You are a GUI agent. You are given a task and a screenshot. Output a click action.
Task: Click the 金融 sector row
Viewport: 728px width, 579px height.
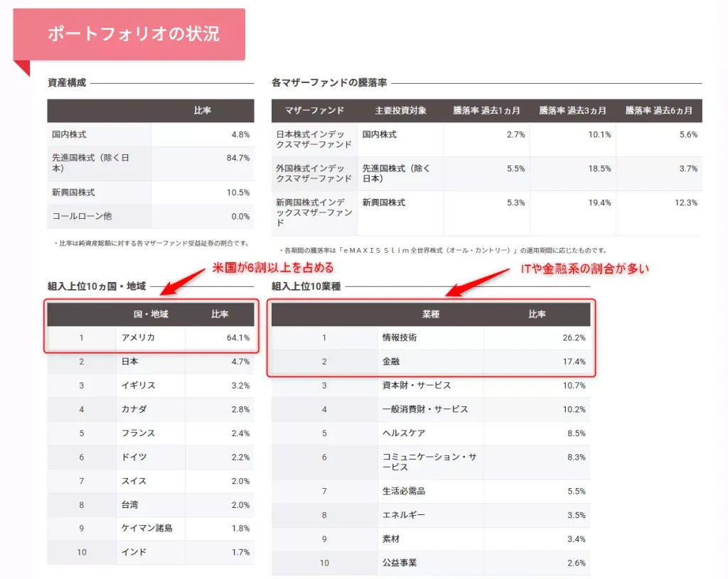click(431, 362)
